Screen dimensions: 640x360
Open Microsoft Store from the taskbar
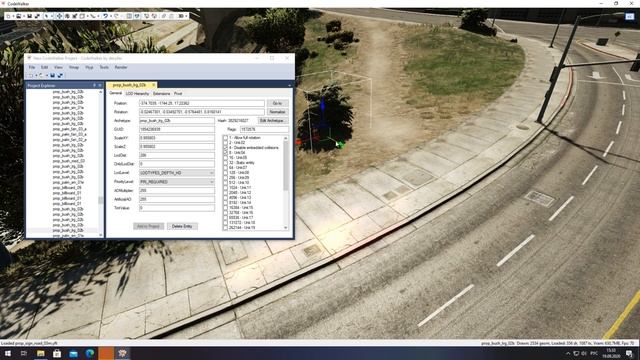[x=57, y=353]
